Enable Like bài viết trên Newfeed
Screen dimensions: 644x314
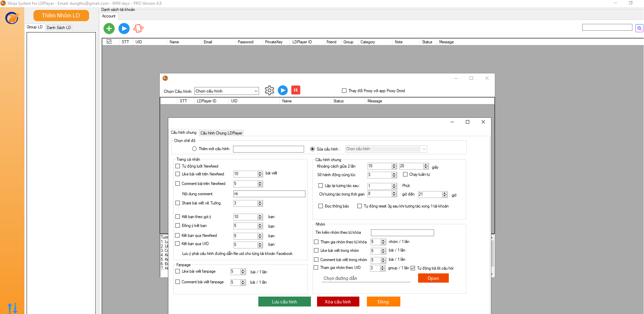coord(177,174)
